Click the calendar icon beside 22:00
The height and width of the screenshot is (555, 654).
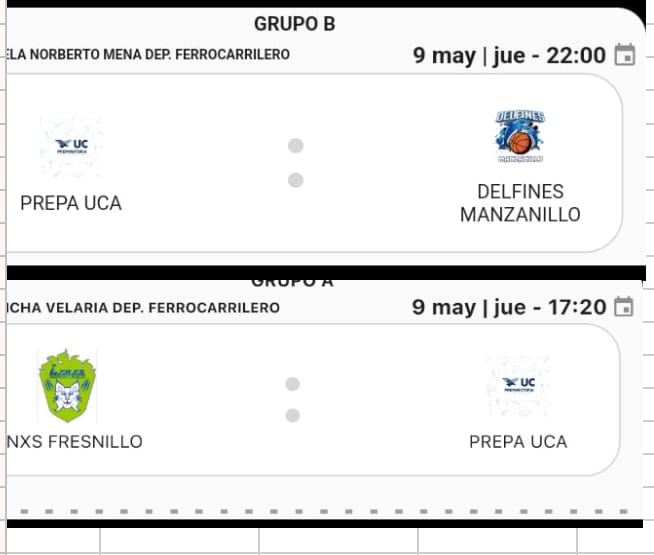coord(625,55)
